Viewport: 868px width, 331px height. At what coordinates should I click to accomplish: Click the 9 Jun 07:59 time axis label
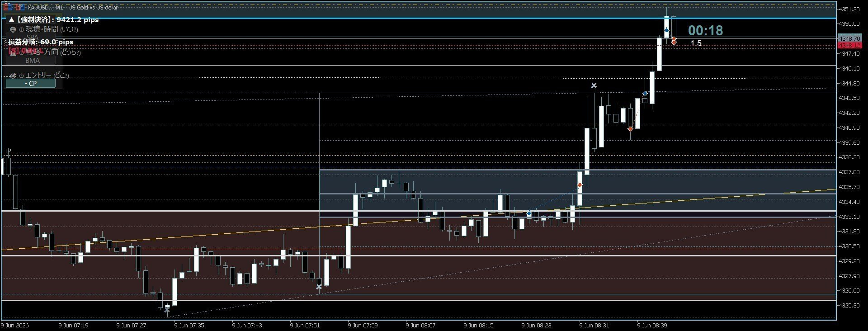point(363,325)
